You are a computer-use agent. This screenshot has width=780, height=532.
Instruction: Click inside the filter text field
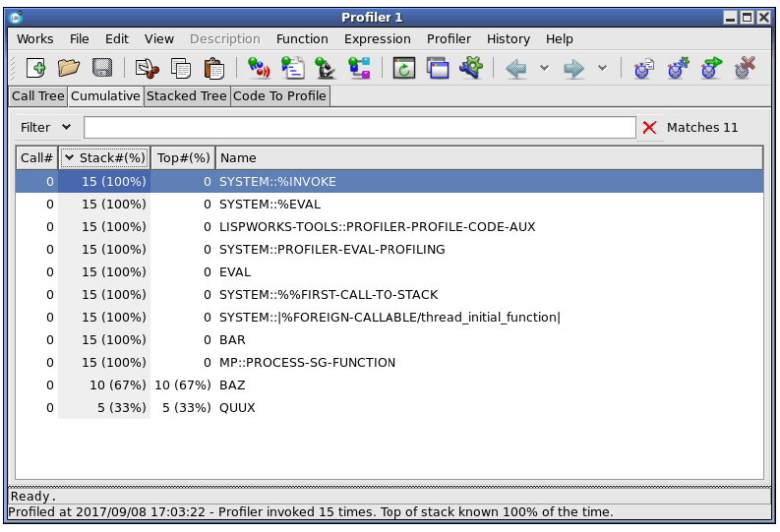tap(359, 127)
